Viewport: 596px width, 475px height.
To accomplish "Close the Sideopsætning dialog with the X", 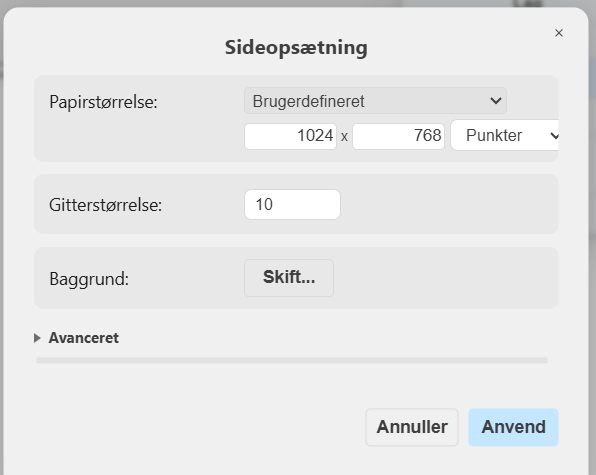I will [x=558, y=33].
